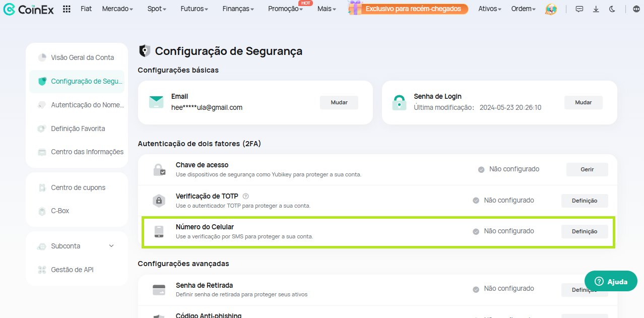Image resolution: width=644 pixels, height=318 pixels.
Task: Open the Futuros dropdown menu
Action: (195, 9)
